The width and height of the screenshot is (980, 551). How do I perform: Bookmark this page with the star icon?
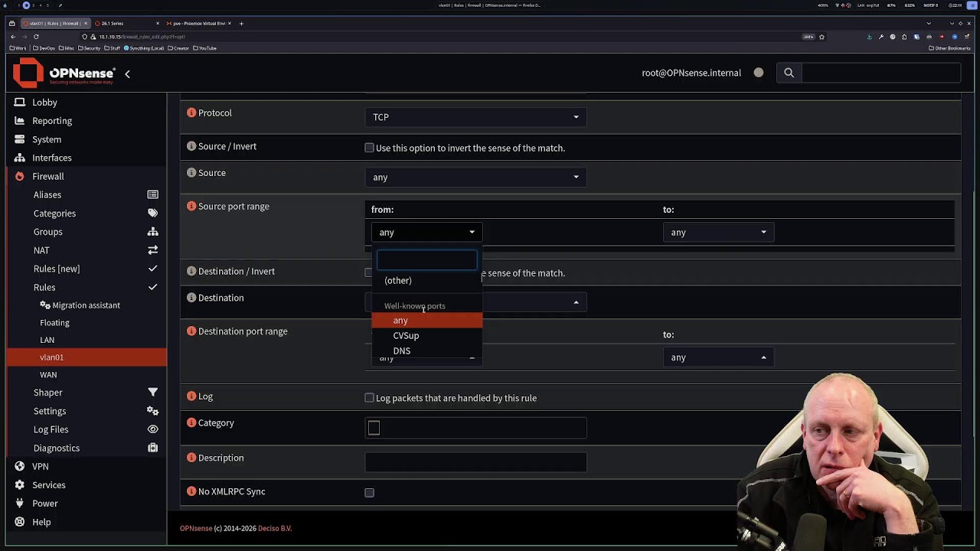click(x=822, y=37)
